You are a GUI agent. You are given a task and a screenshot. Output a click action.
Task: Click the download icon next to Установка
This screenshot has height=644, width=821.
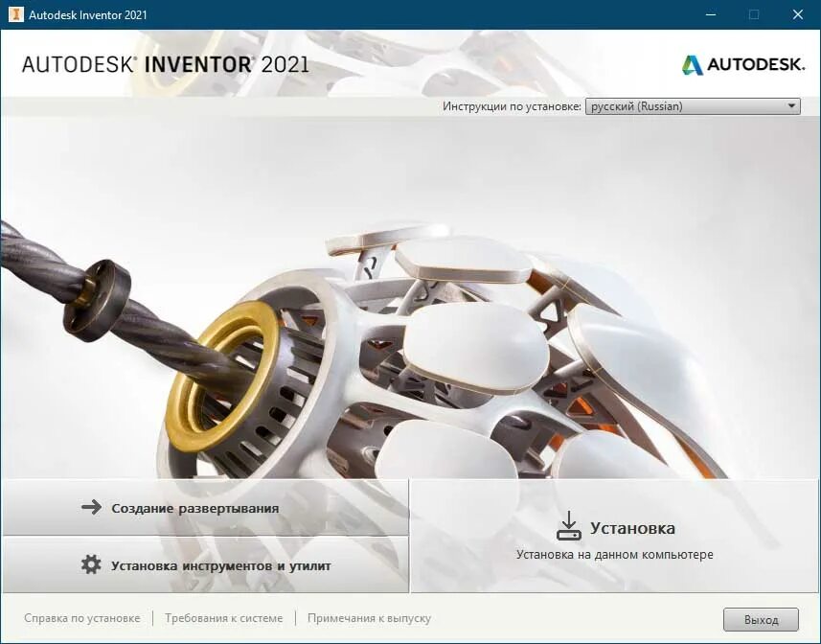click(569, 526)
